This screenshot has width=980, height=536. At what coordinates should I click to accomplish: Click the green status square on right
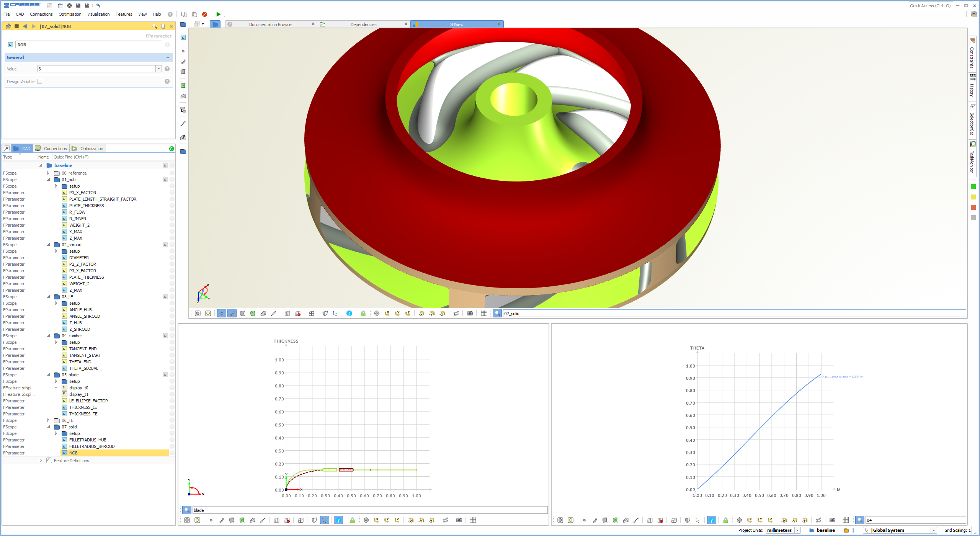(973, 187)
